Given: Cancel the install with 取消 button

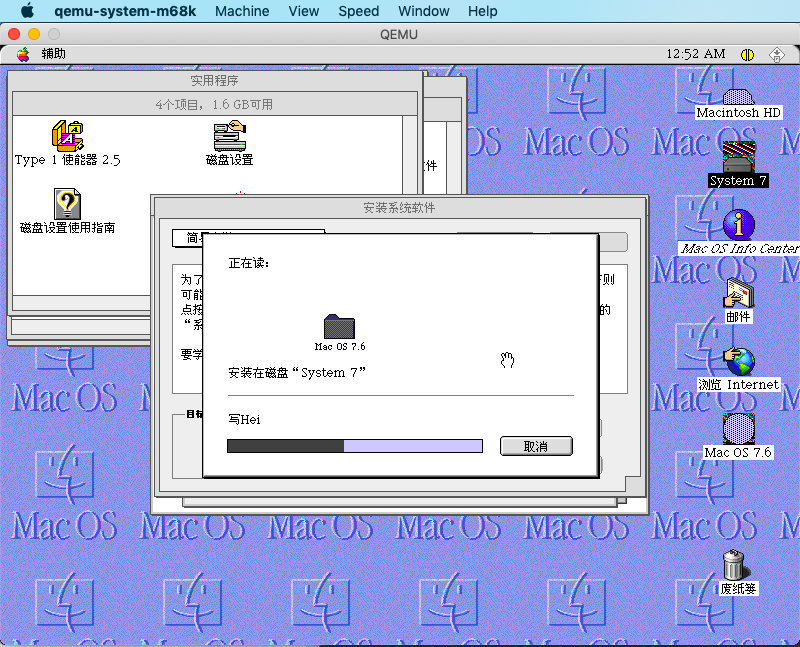Looking at the screenshot, I should point(536,446).
